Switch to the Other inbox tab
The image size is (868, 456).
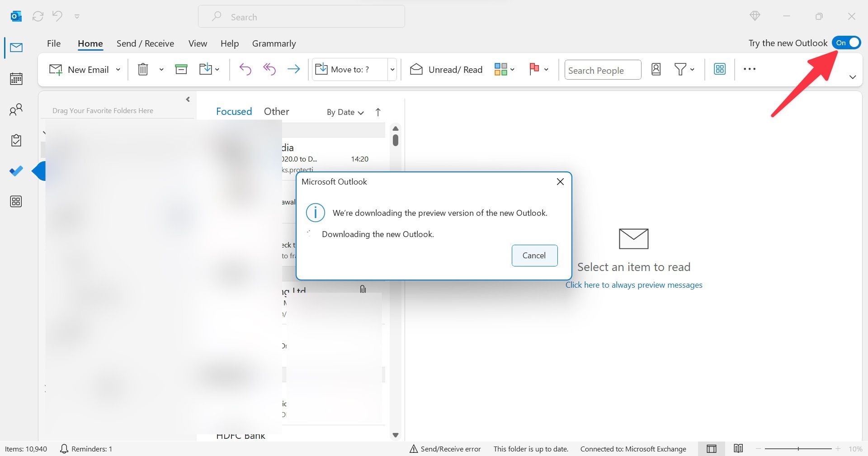[276, 111]
